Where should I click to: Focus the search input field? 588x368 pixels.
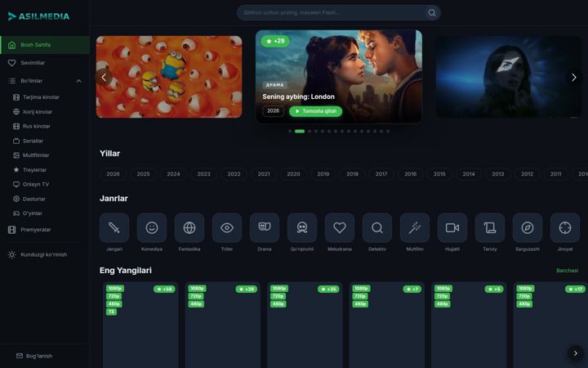(333, 13)
